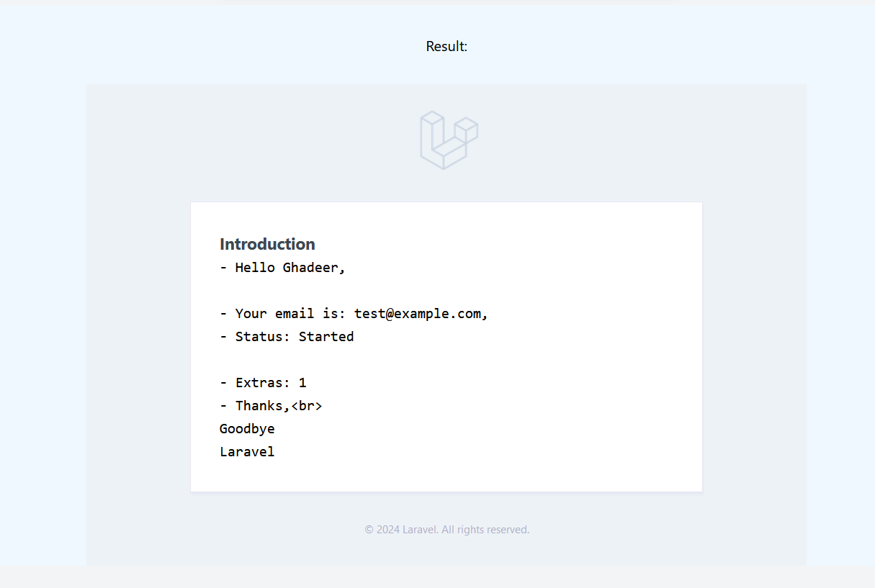Click the "Hello Ghadeer" line
875x588 pixels.
(282, 268)
